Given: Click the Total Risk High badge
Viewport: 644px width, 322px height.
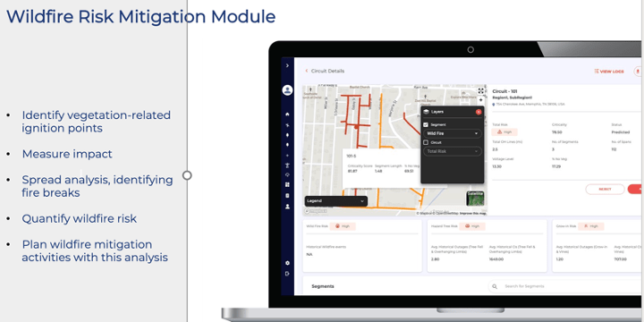Looking at the screenshot, I should [504, 131].
